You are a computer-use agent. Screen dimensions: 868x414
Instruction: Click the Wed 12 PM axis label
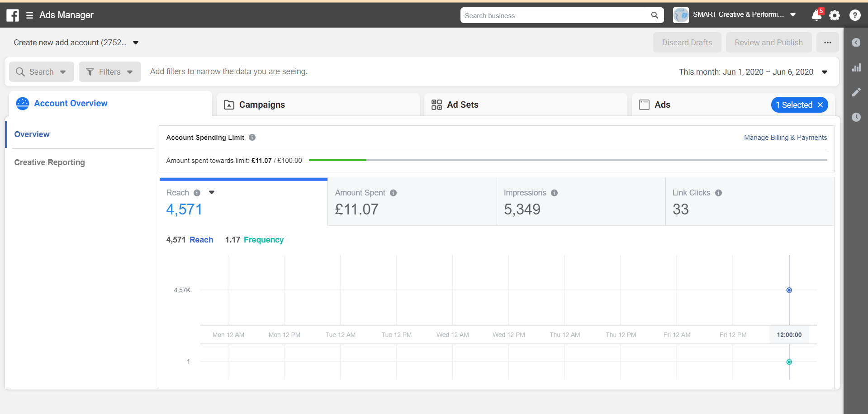coord(508,335)
